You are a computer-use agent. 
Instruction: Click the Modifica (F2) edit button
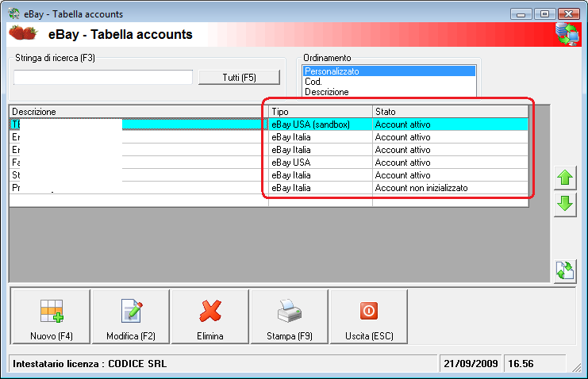(131, 317)
